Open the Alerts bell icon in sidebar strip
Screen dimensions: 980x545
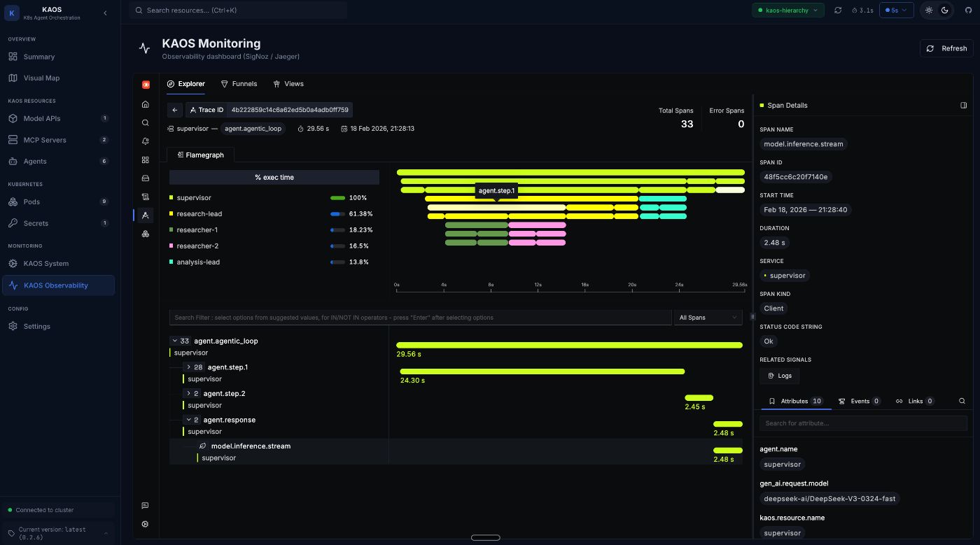tap(145, 141)
